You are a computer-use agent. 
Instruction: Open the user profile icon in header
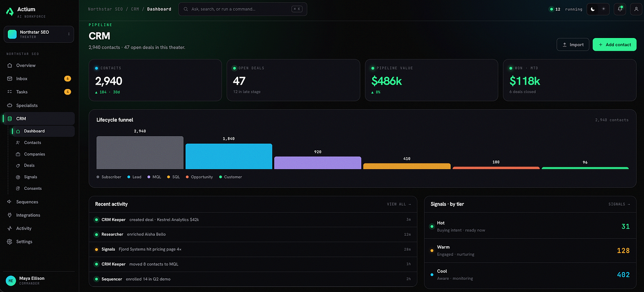[636, 9]
